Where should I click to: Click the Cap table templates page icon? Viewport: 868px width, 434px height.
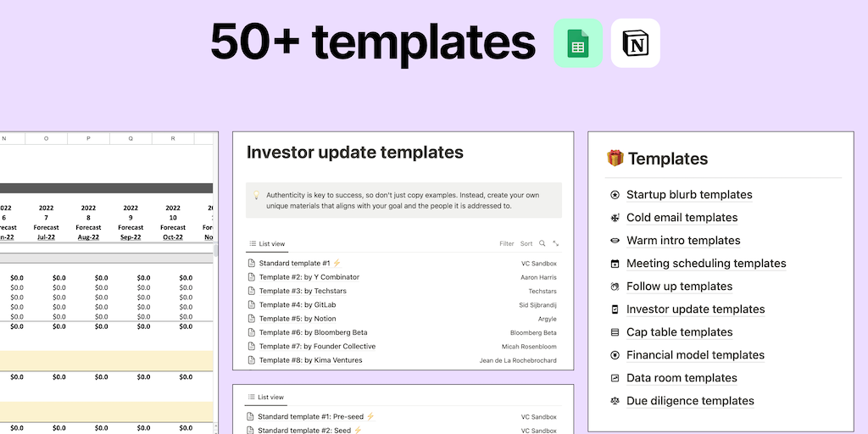[x=615, y=332]
